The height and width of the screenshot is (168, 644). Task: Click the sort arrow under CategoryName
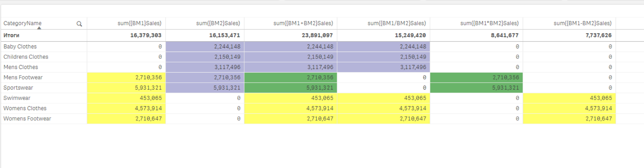39,28
